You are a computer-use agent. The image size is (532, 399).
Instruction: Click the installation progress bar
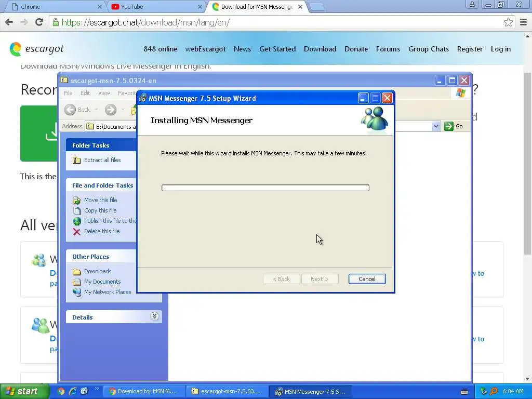265,188
